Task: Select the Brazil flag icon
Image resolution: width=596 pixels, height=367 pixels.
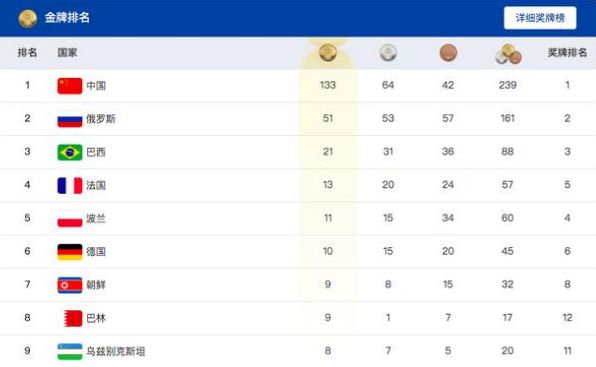Action: point(70,152)
